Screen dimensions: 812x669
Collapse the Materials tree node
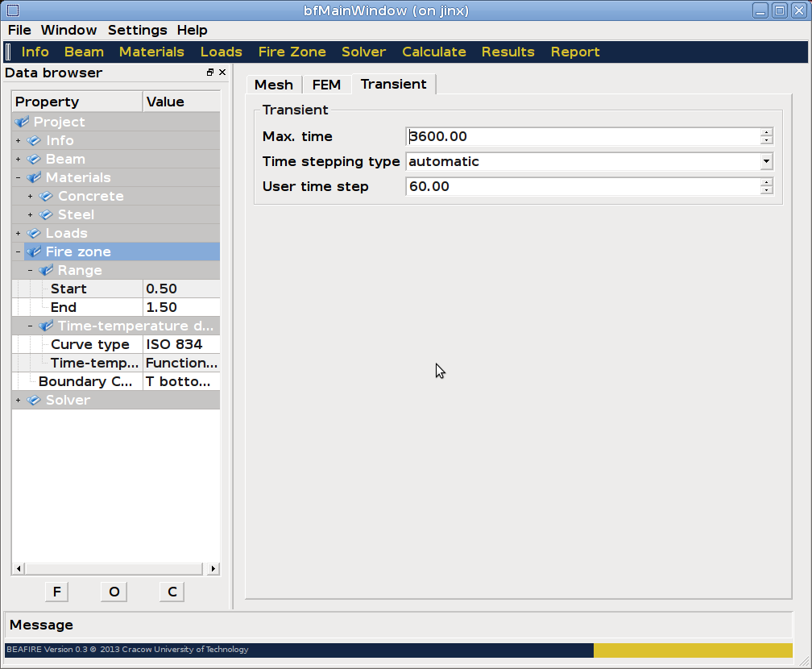(x=18, y=177)
